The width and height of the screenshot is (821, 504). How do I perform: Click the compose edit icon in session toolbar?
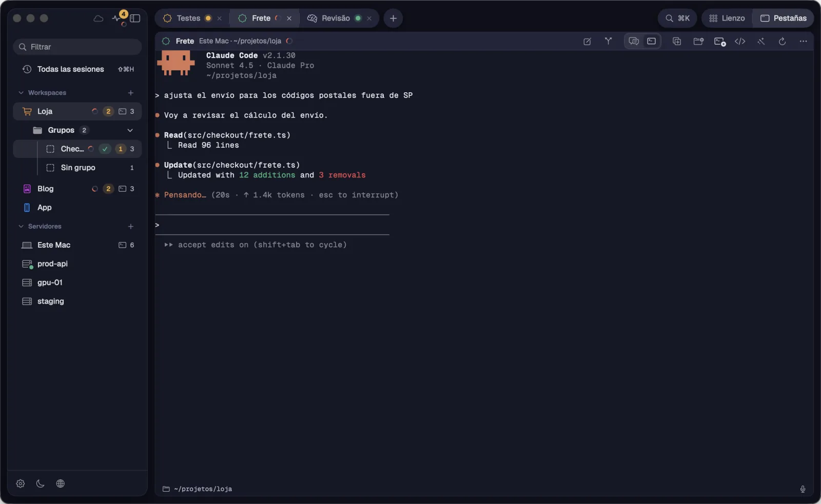pyautogui.click(x=588, y=41)
